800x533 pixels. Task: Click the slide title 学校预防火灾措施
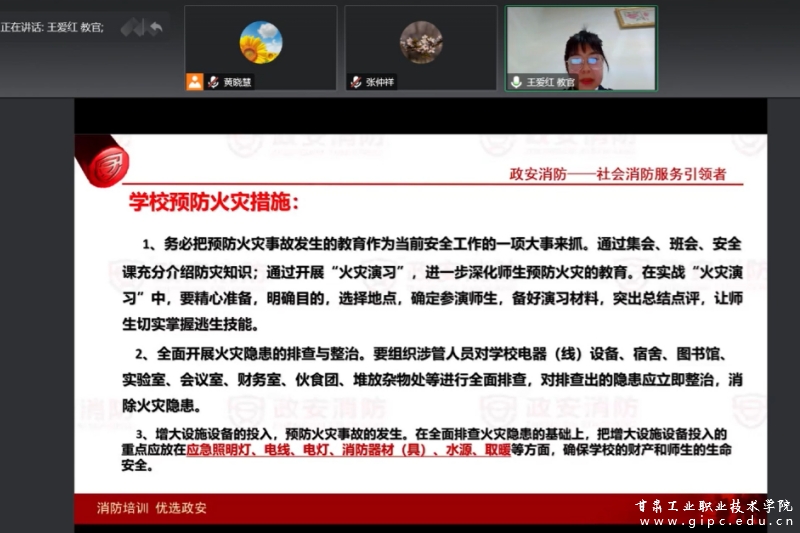click(x=213, y=203)
